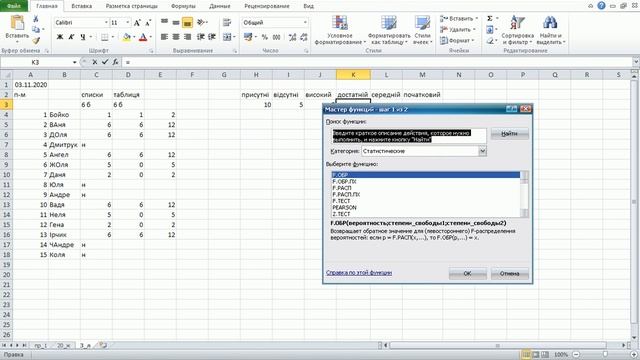Viewport: 640px width, 360px height.
Task: Open Cell Styles (Стили ячеек)
Action: tap(422, 30)
